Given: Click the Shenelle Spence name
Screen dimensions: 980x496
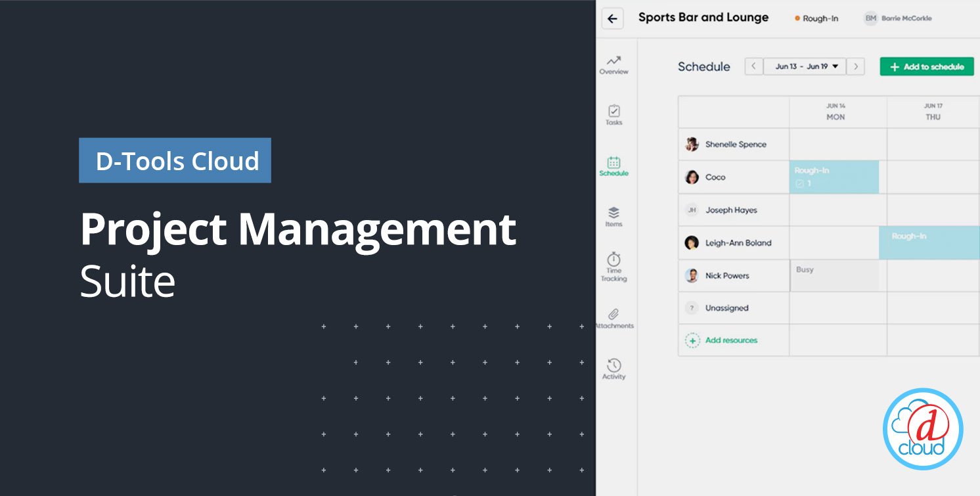Looking at the screenshot, I should (x=736, y=145).
